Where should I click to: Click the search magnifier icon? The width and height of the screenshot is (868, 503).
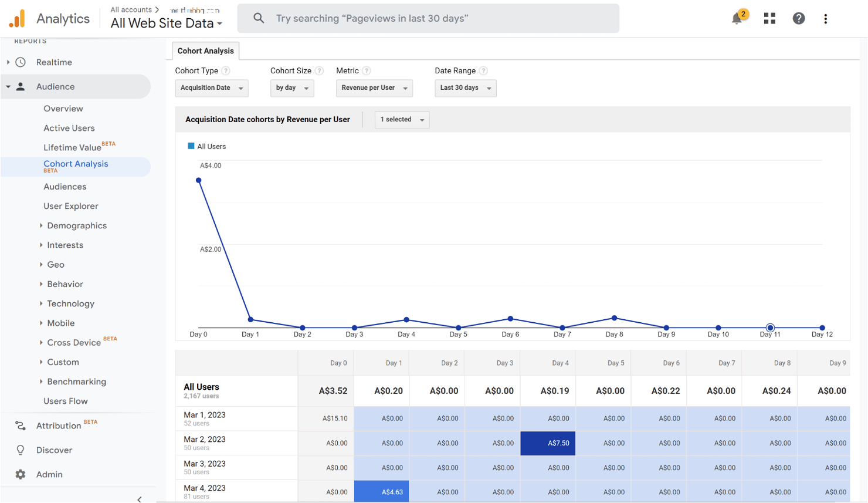pyautogui.click(x=259, y=18)
